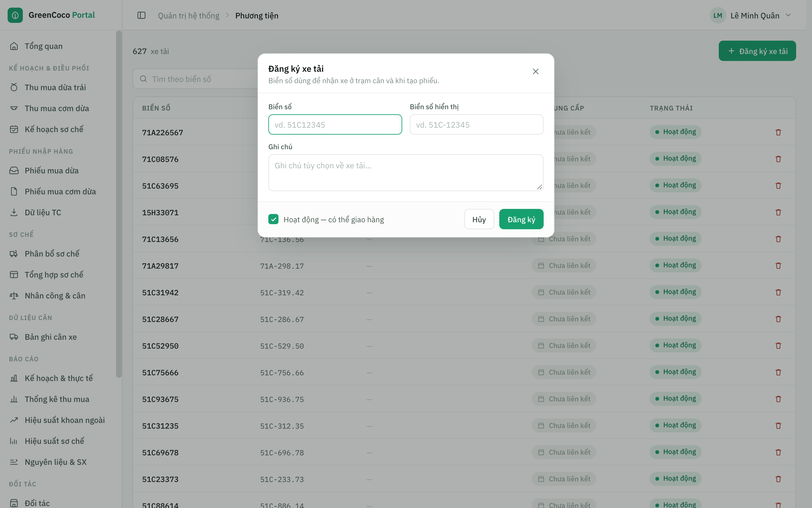Screen dimensions: 812x508
Task: Open Thu mua cơm dừa page
Action: (58, 108)
